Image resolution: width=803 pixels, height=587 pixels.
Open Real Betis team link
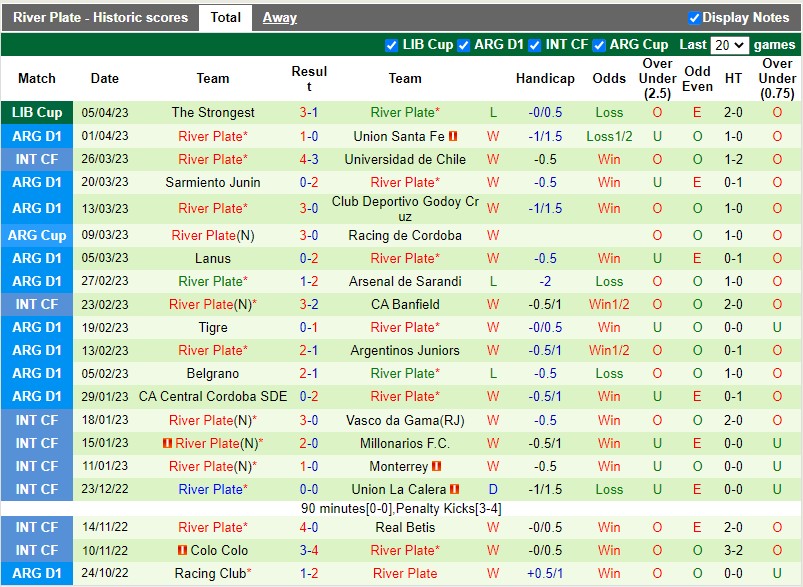pyautogui.click(x=405, y=527)
